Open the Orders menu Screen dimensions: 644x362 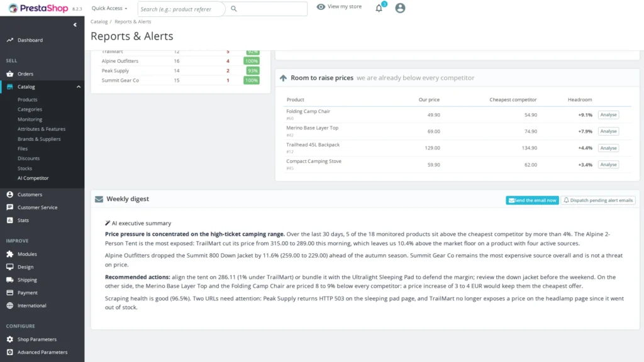pyautogui.click(x=25, y=74)
